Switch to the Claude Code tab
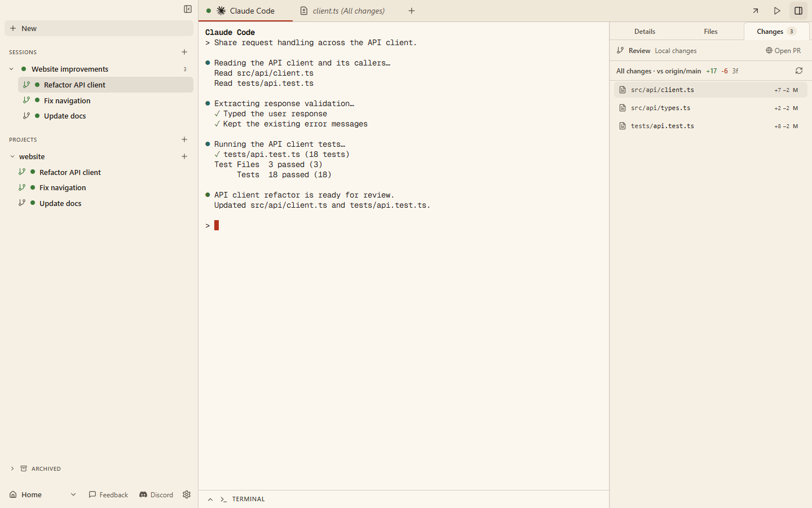 click(x=246, y=11)
